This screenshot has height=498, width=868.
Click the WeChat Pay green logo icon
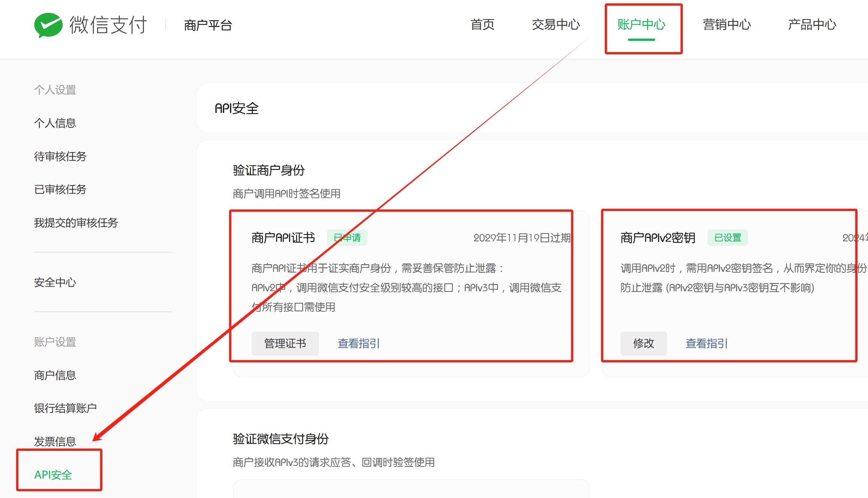[48, 25]
